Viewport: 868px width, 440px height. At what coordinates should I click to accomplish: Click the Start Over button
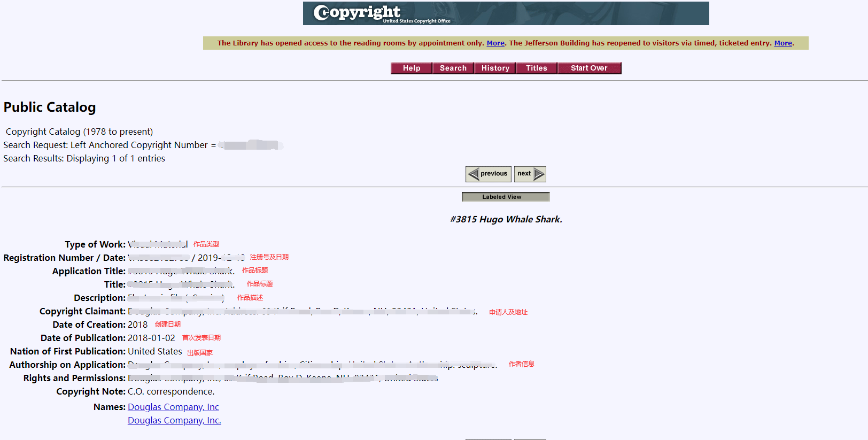tap(589, 68)
